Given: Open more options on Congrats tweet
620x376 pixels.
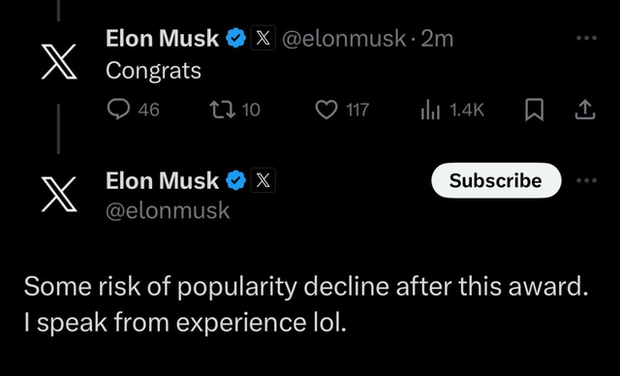Looking at the screenshot, I should [586, 38].
